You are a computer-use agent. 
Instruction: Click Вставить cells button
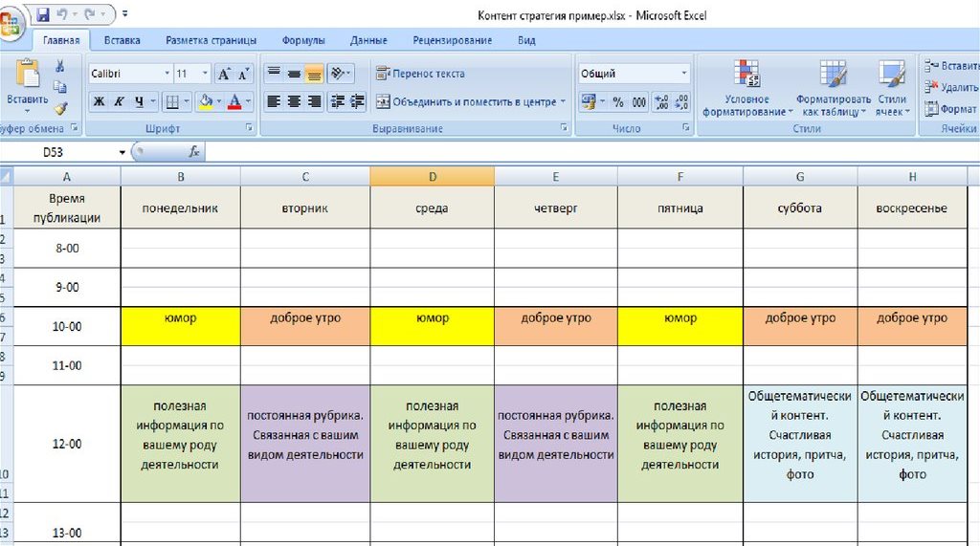pyautogui.click(x=952, y=66)
